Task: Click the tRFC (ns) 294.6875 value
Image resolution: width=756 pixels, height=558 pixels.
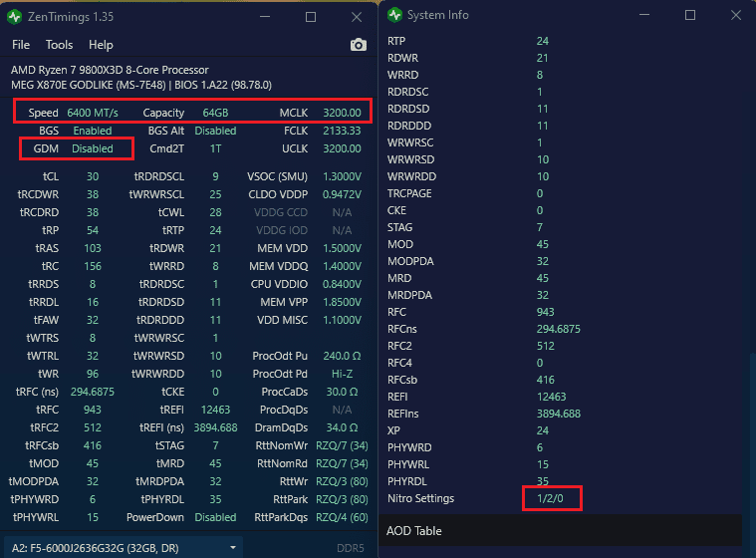Action: (93, 392)
